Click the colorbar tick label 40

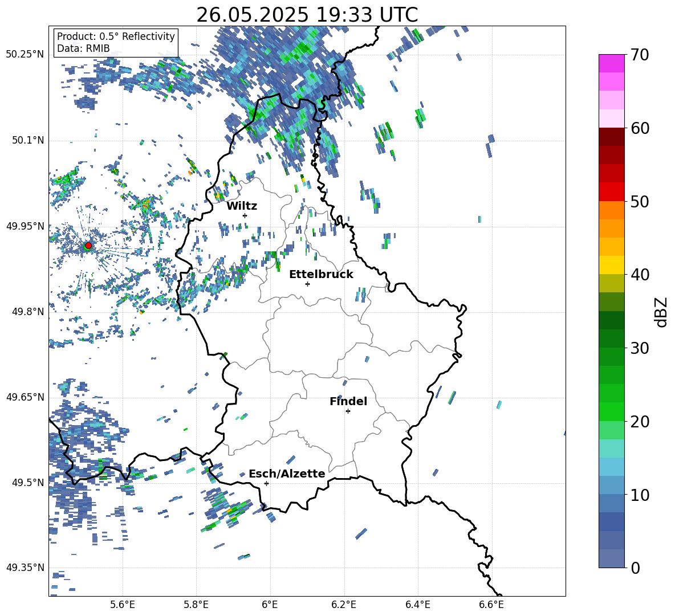640,275
